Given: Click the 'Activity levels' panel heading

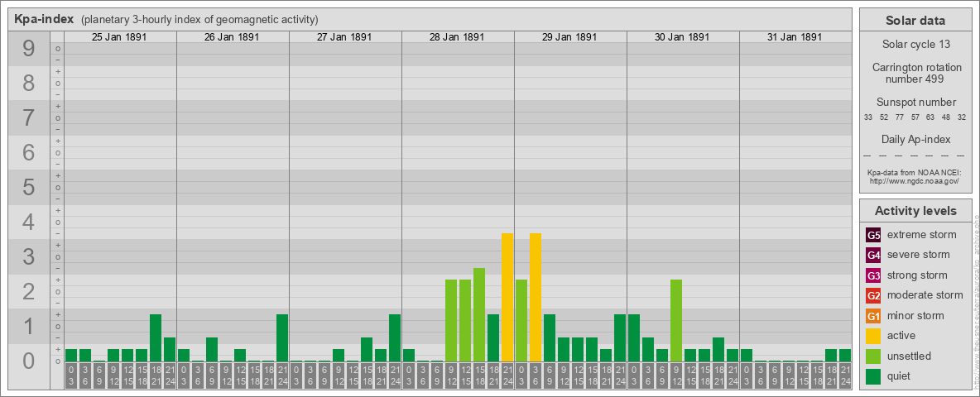Looking at the screenshot, I should click(x=915, y=211).
